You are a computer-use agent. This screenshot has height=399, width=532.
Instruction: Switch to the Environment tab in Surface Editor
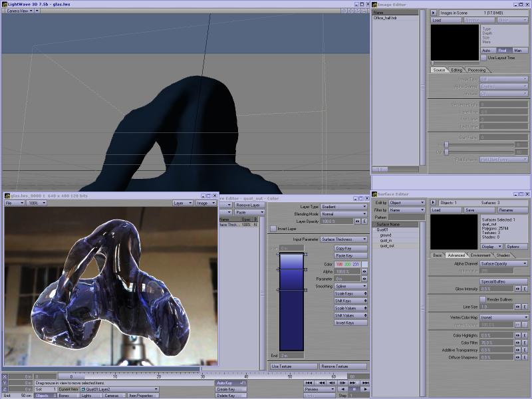coord(480,255)
